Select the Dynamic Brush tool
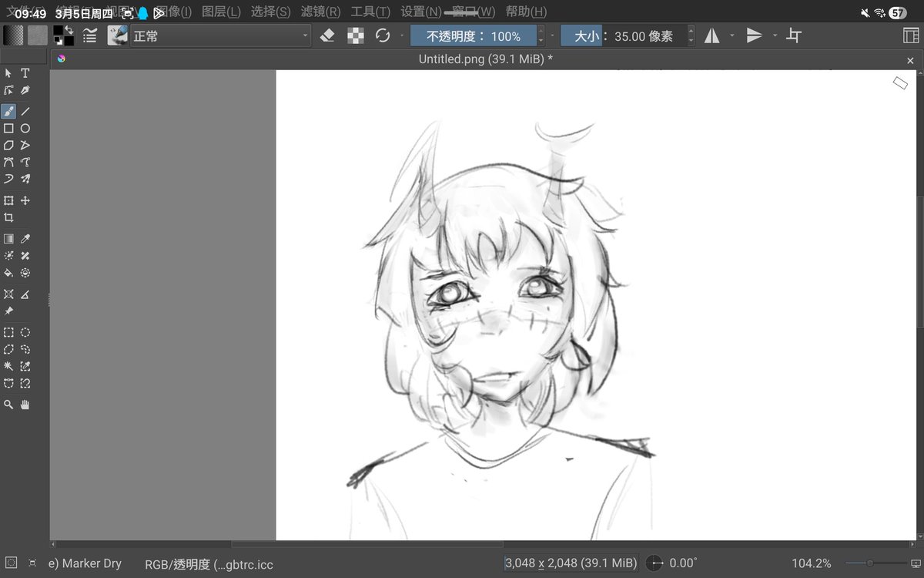The height and width of the screenshot is (578, 924). (8, 179)
